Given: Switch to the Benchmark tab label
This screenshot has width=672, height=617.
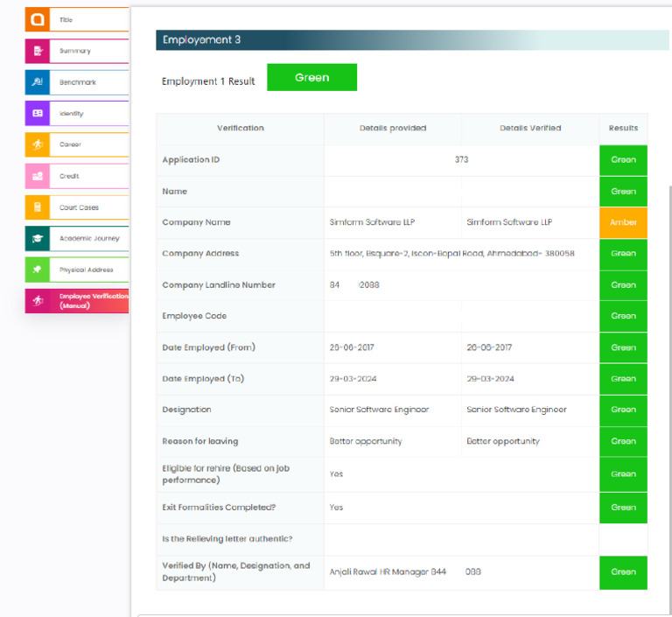Looking at the screenshot, I should pos(78,82).
